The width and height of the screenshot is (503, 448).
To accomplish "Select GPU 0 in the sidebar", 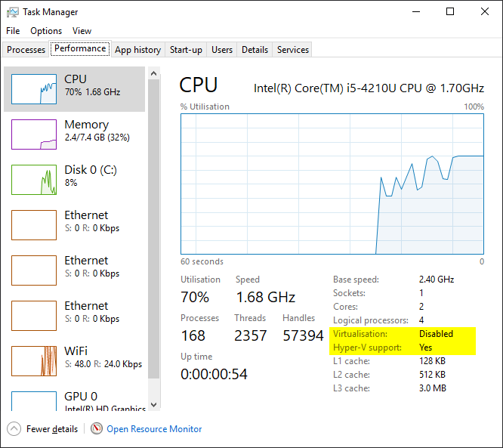I will pos(34,402).
